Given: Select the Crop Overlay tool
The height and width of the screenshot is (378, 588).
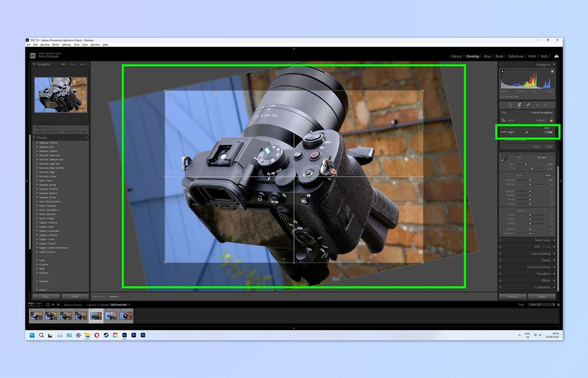Looking at the screenshot, I should click(519, 105).
